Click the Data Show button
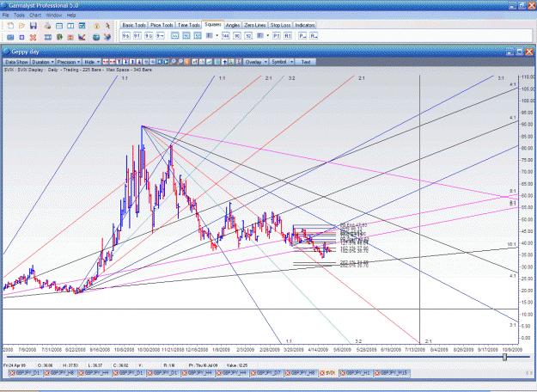The image size is (537, 392). pos(16,62)
